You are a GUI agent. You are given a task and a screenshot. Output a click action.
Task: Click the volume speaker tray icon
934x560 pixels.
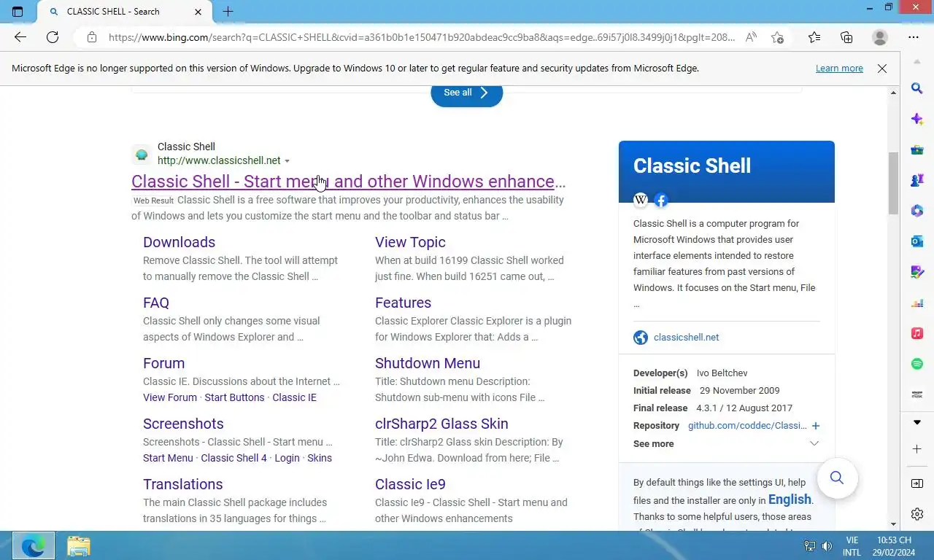click(827, 545)
